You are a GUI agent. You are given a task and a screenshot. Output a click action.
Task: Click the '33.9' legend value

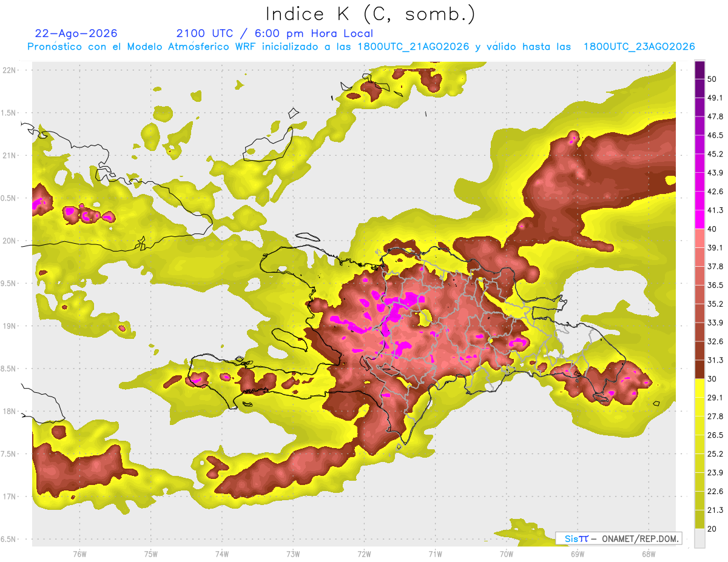[x=715, y=323]
